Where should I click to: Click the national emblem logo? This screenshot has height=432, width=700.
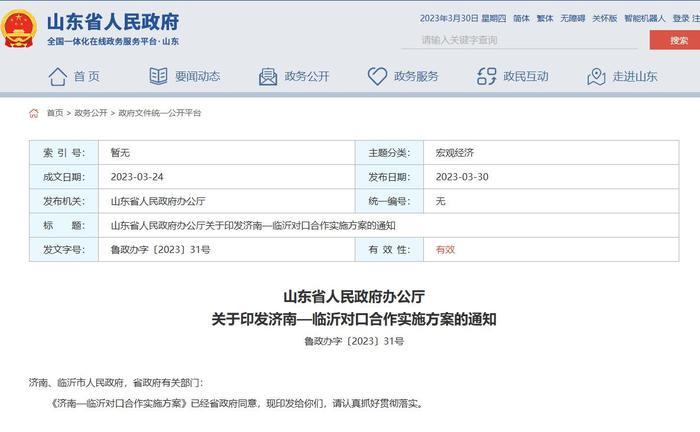(x=18, y=29)
